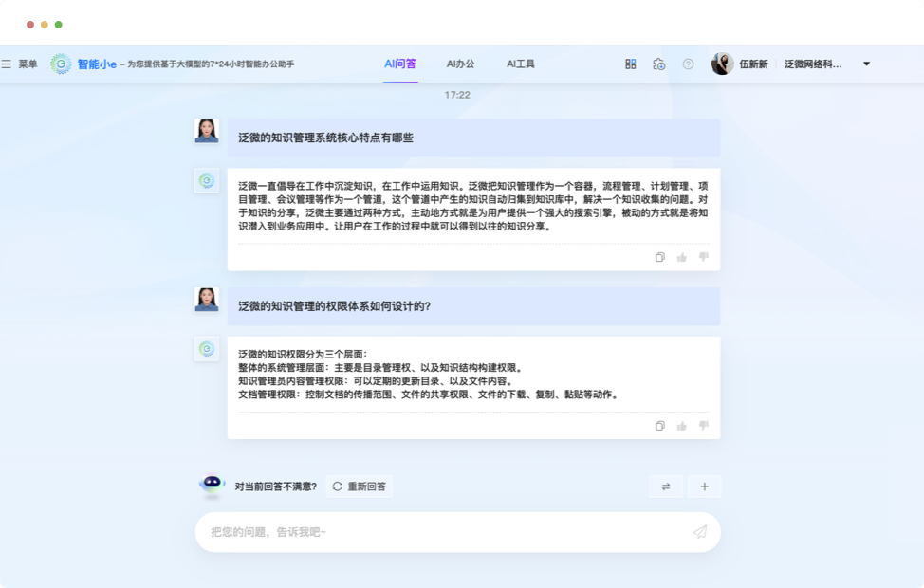
Task: Switch to the AI工具 tab
Action: [521, 64]
